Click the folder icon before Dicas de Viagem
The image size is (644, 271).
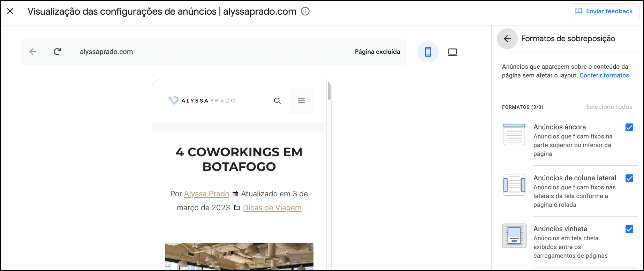[x=237, y=208]
